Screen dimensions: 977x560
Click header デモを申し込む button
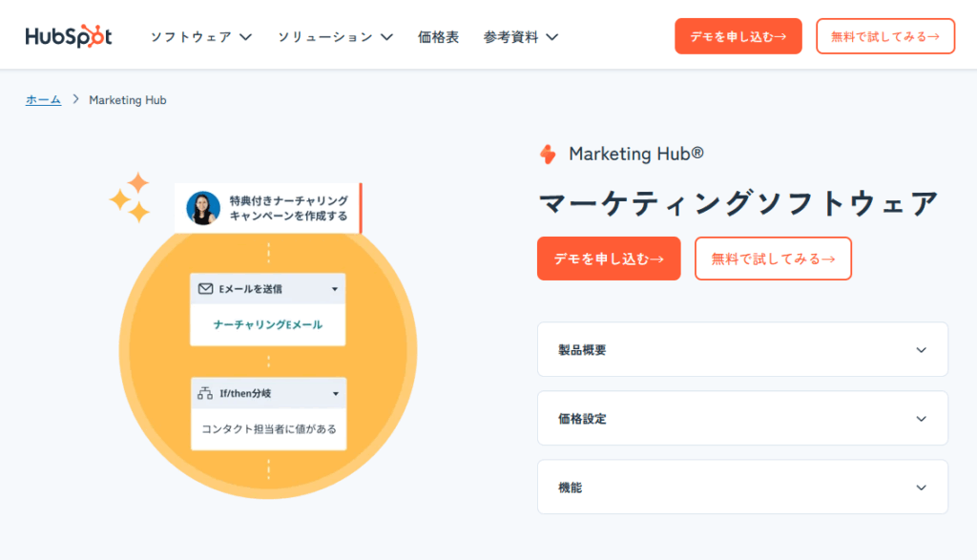click(x=738, y=36)
